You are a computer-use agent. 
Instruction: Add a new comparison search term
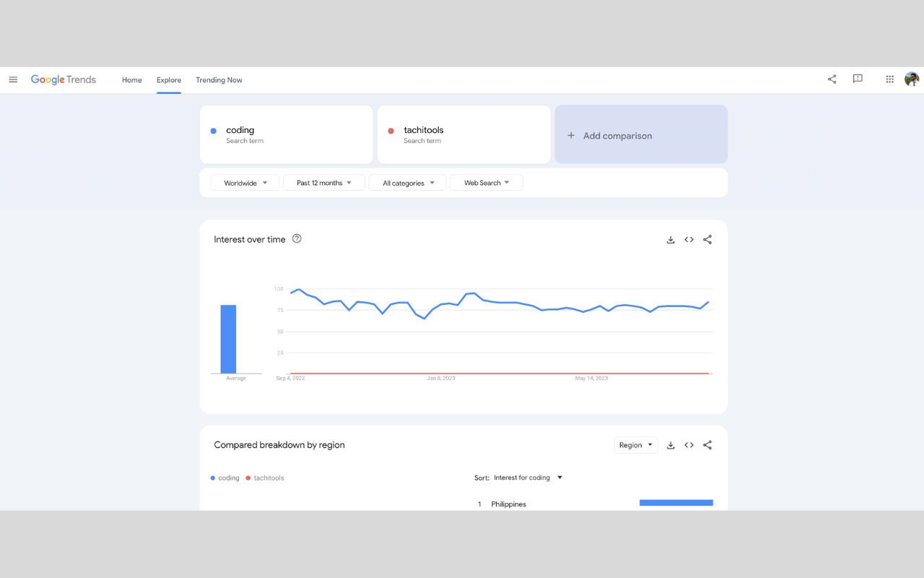point(641,134)
